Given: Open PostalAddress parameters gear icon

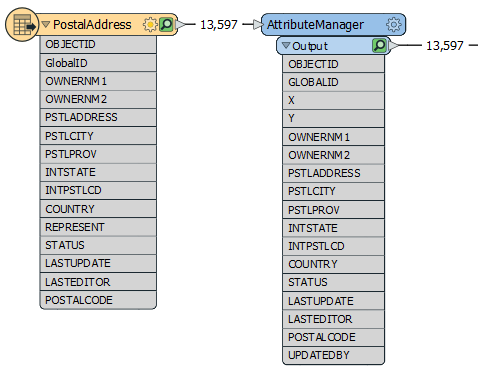Looking at the screenshot, I should click(x=150, y=25).
